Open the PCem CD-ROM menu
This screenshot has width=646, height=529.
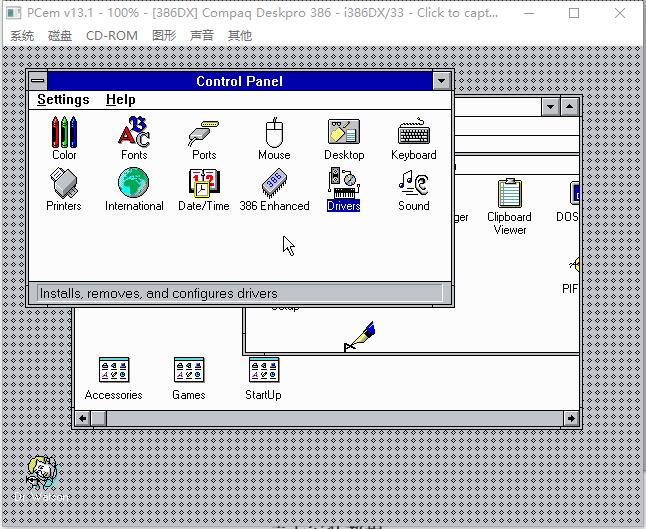pyautogui.click(x=112, y=36)
